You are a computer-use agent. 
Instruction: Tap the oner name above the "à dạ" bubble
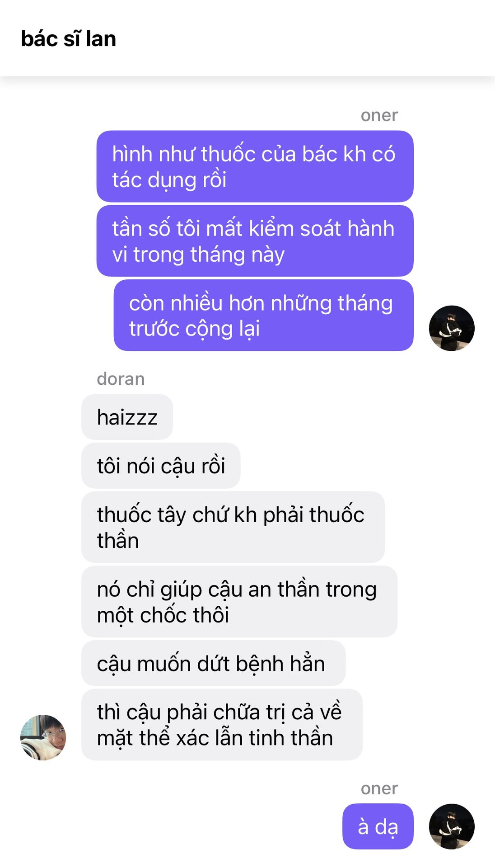[379, 788]
